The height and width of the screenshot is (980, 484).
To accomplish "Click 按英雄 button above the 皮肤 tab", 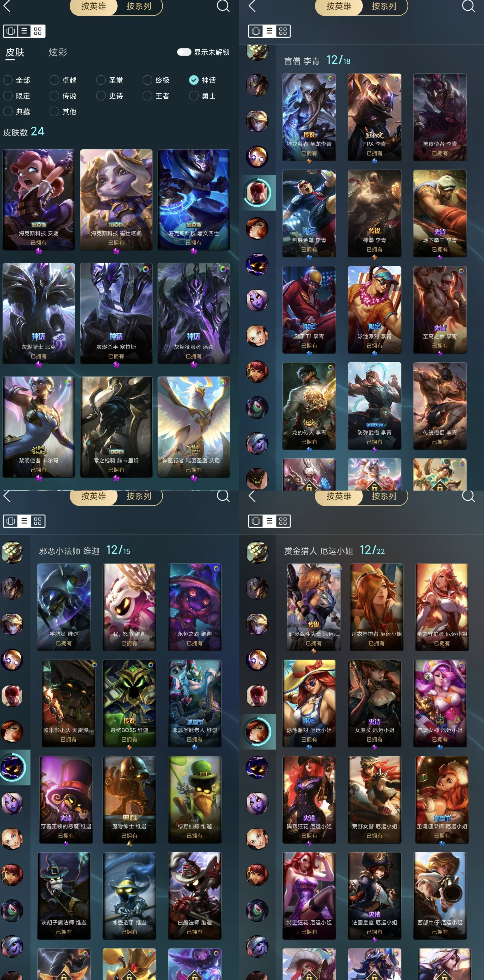I will coord(94,6).
